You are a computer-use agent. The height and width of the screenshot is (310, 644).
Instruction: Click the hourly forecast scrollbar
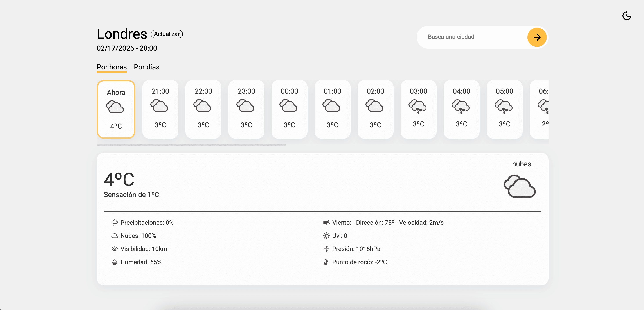tap(191, 145)
